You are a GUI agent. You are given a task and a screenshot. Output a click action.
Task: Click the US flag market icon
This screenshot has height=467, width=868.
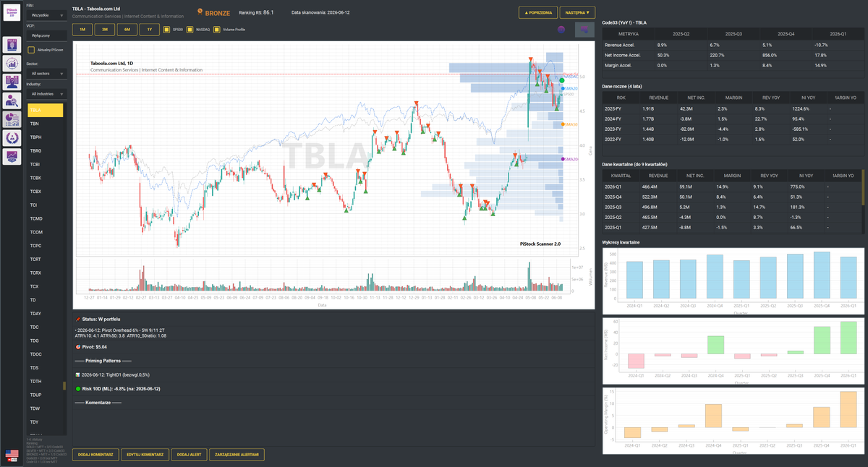12,455
